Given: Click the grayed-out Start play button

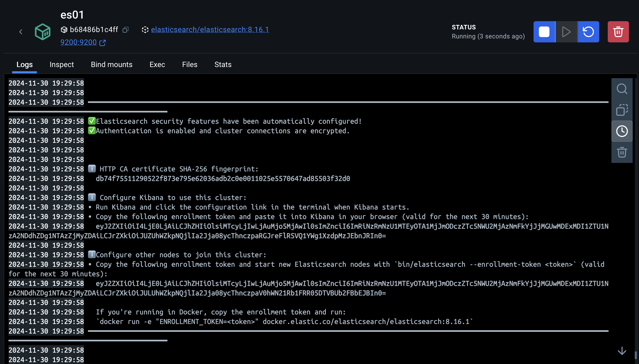Looking at the screenshot, I should point(566,32).
